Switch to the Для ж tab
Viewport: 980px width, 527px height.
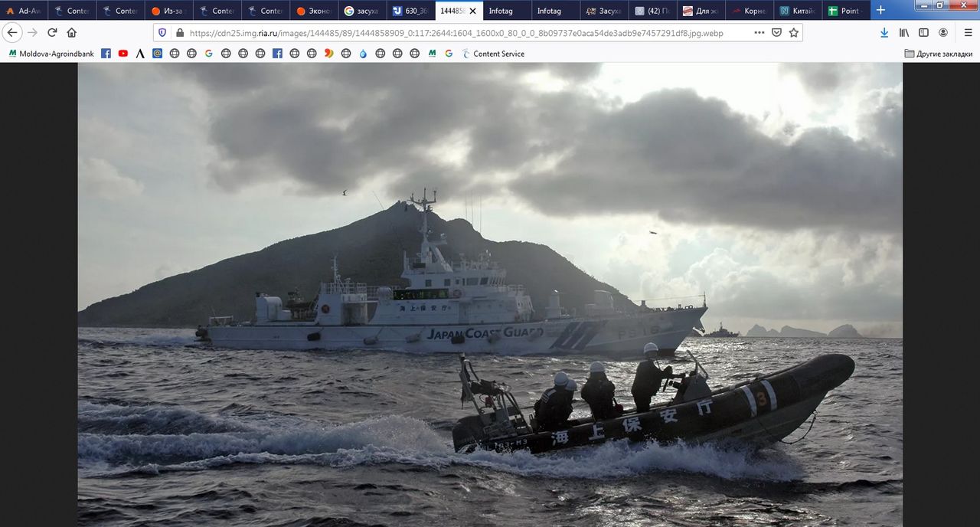point(701,11)
